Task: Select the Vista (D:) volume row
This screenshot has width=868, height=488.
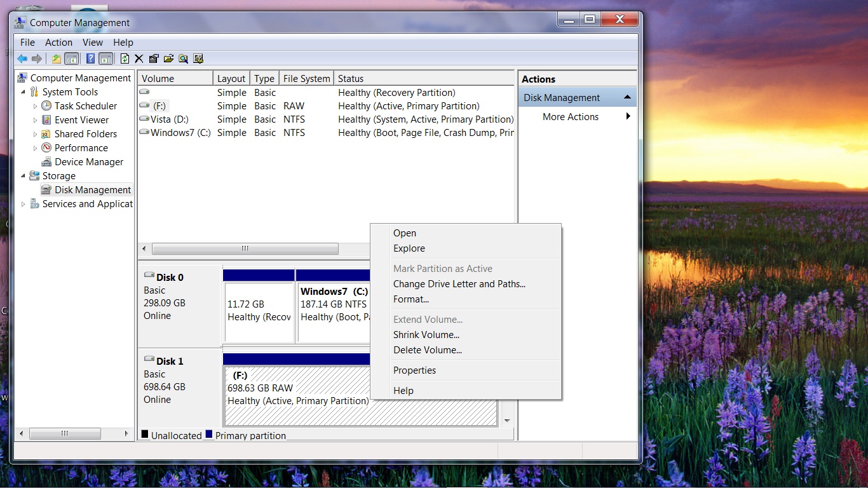Action: (326, 119)
